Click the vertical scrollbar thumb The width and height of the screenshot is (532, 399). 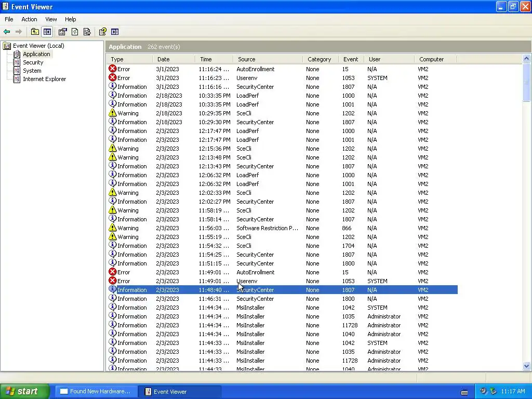[527, 82]
